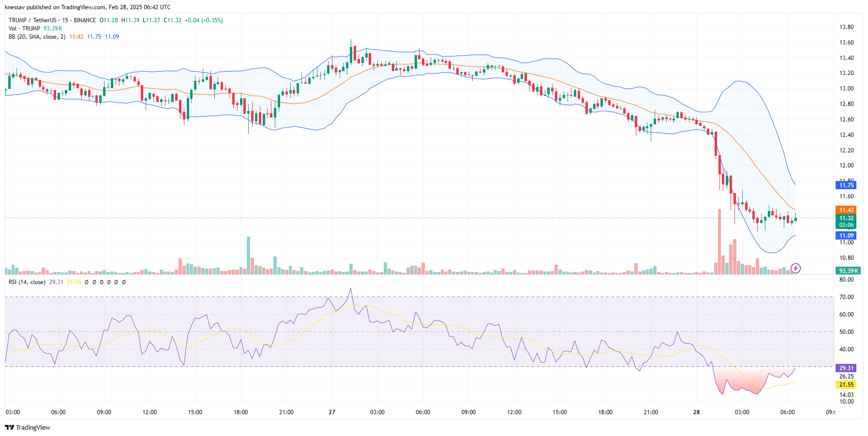Click the '70.00' RSI axis label
The width and height of the screenshot is (868, 436).
point(846,297)
